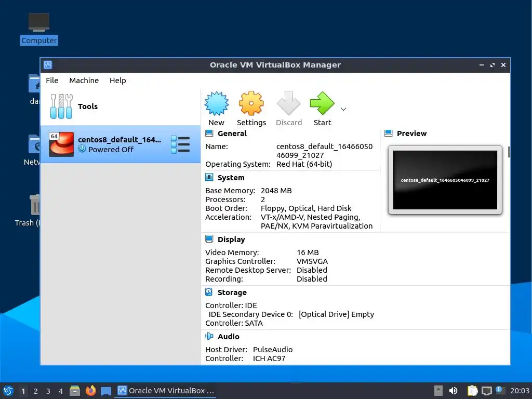The height and width of the screenshot is (399, 532).
Task: Open the Computer desktop icon
Action: point(39,29)
